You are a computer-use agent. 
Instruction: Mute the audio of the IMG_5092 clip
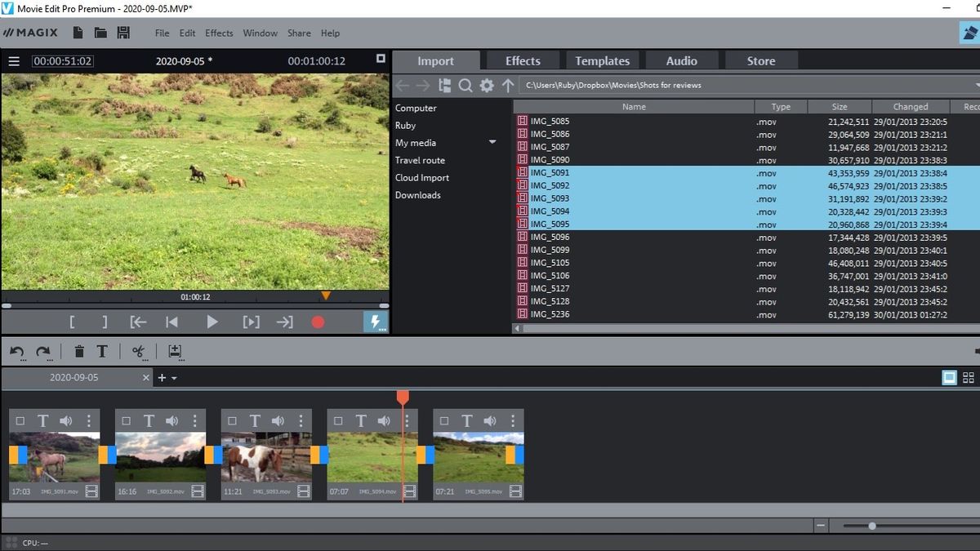tap(171, 420)
